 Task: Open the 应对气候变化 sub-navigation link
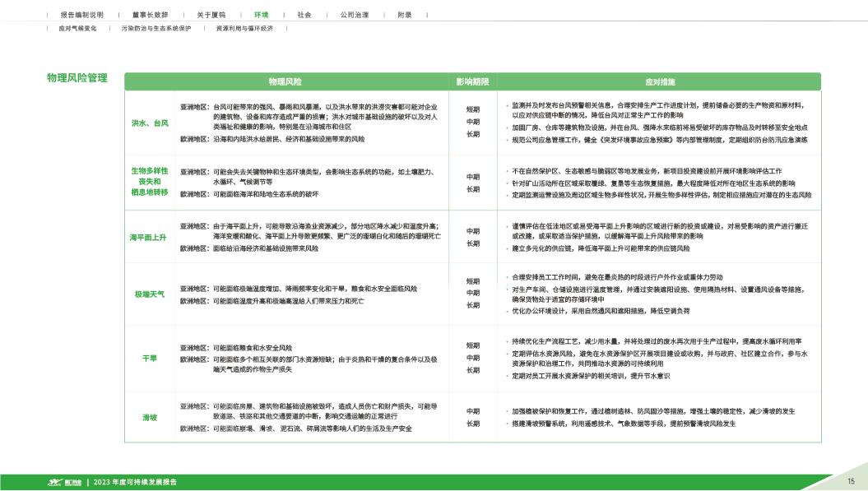(78, 28)
